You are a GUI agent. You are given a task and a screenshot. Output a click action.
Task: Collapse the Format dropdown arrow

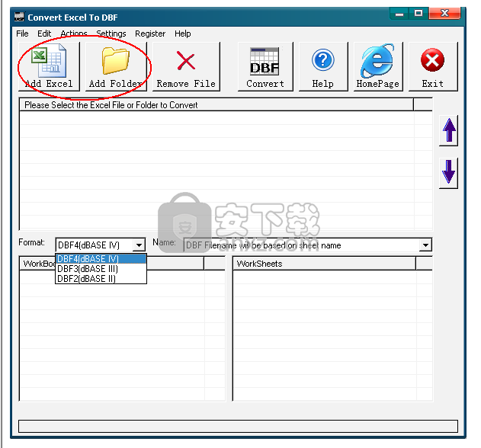click(x=139, y=245)
